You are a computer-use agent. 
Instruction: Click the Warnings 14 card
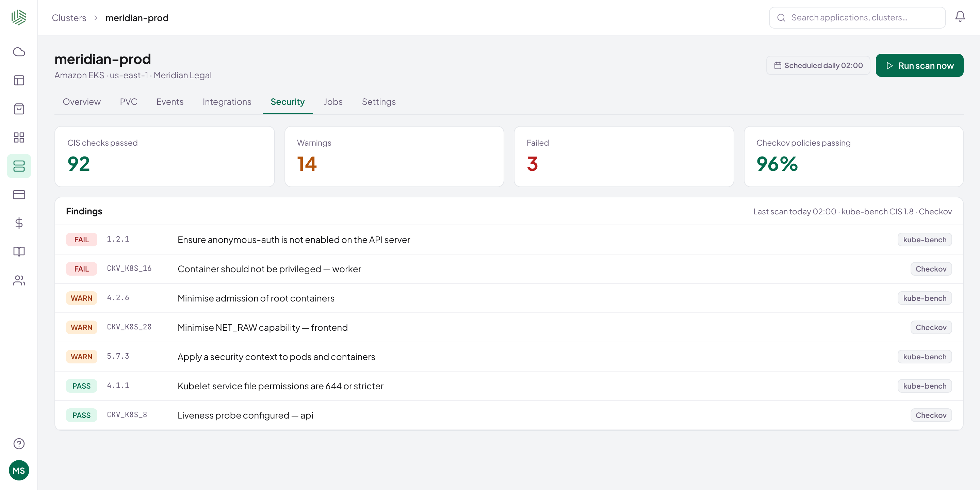(x=394, y=157)
